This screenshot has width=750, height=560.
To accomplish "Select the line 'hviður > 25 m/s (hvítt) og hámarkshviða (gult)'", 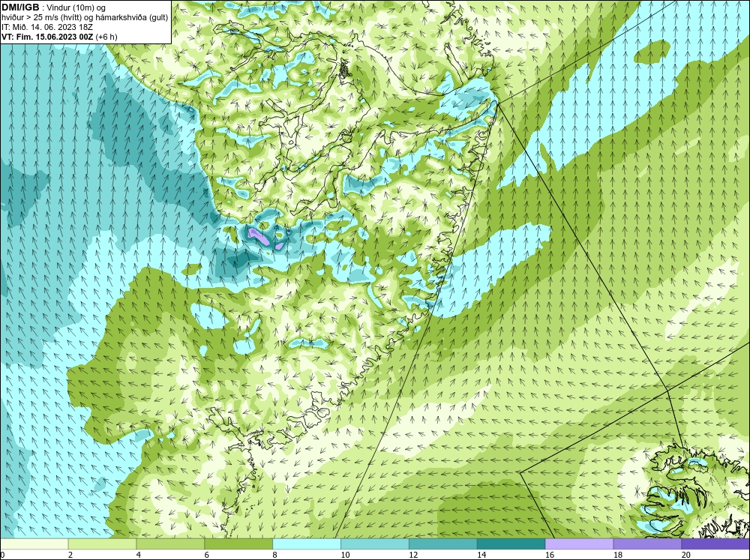I will [x=85, y=17].
